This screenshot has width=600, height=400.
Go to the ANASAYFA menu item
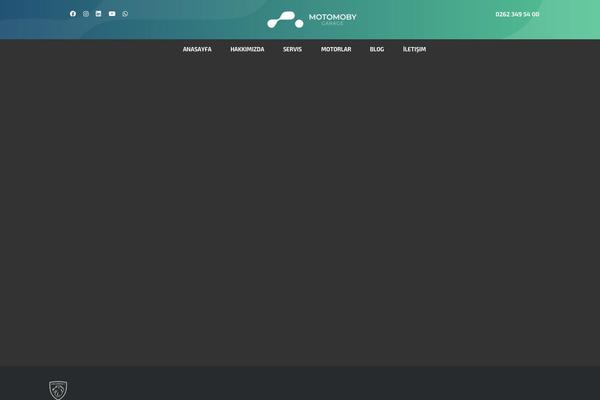tap(197, 49)
